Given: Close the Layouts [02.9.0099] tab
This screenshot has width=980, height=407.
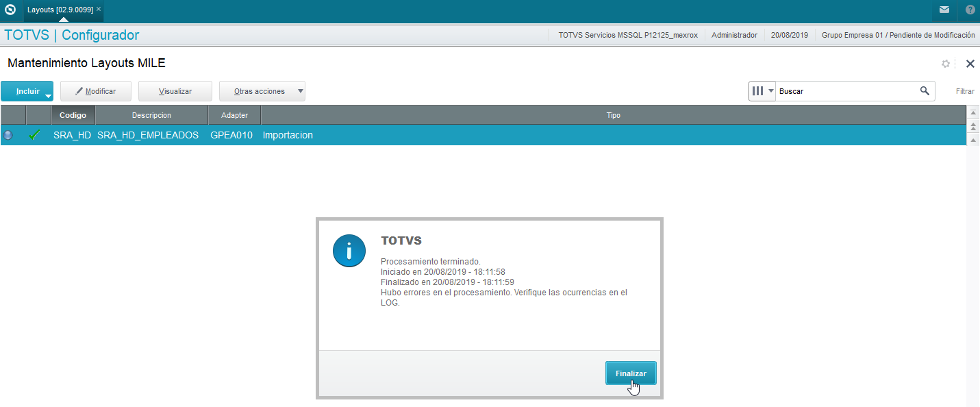Looking at the screenshot, I should coord(99,9).
